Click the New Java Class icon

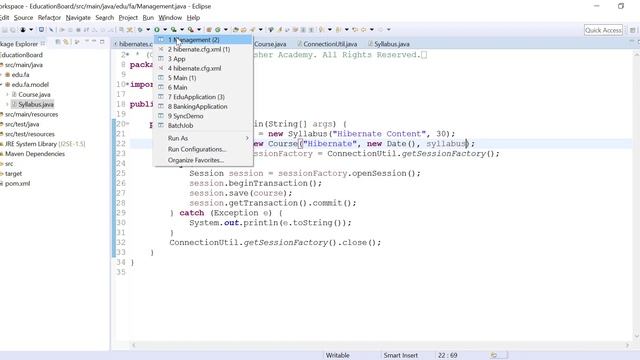coord(218,29)
